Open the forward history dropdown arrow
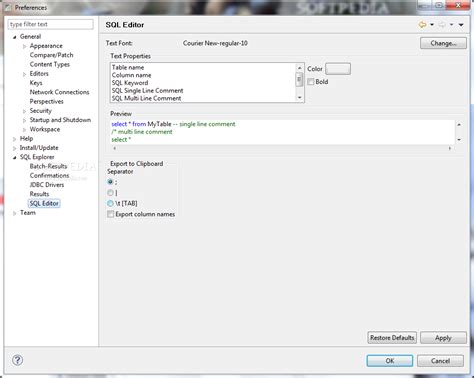474x378 pixels. pyautogui.click(x=451, y=25)
